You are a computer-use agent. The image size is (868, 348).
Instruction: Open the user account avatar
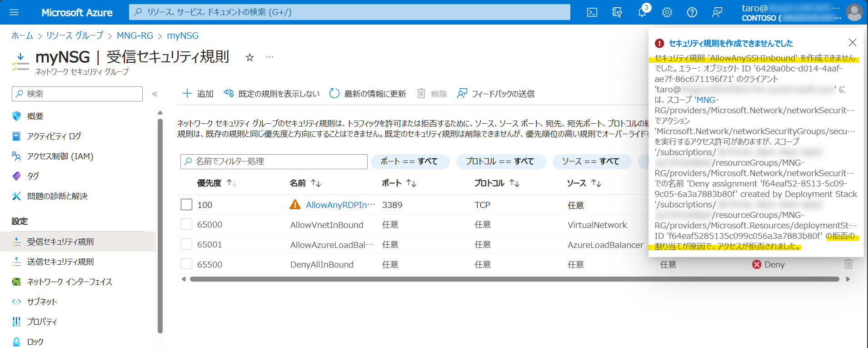(854, 12)
